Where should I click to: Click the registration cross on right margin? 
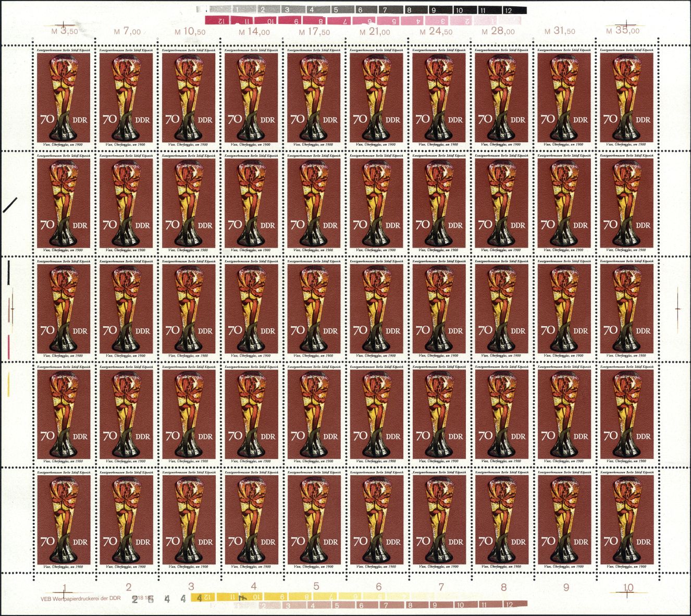678,309
